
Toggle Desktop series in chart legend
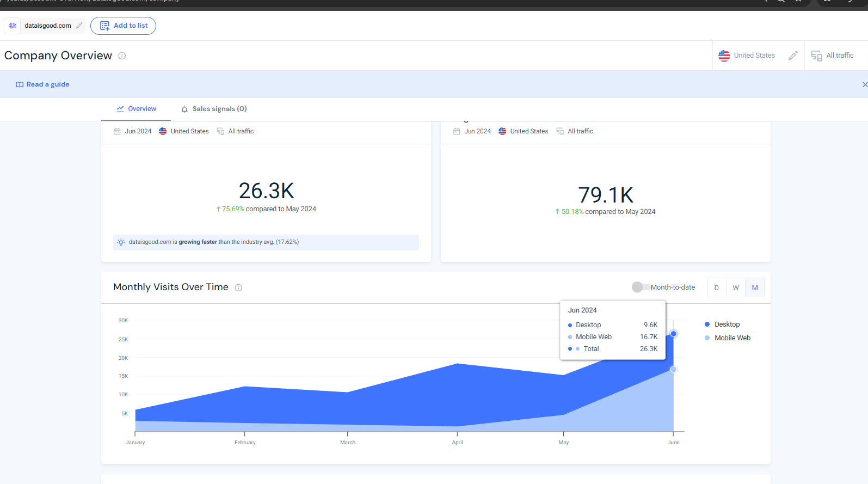click(x=727, y=324)
